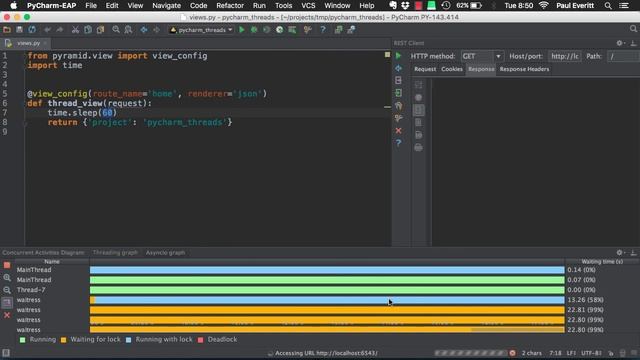640x360 pixels.
Task: Click first MainThread blue bar
Action: [x=327, y=270]
